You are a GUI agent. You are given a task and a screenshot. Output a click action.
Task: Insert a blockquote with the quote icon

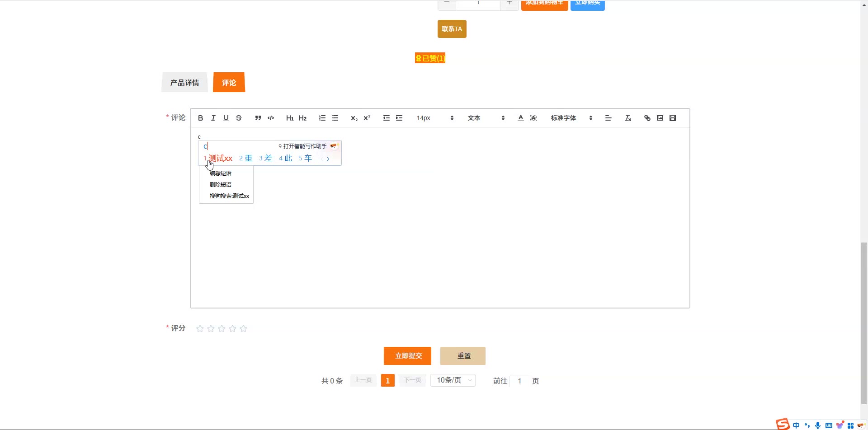258,118
